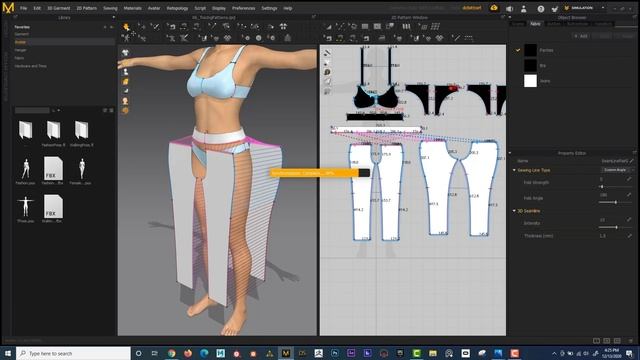Select Garment in the Library favorites
The image size is (640, 360).
pyautogui.click(x=22, y=34)
